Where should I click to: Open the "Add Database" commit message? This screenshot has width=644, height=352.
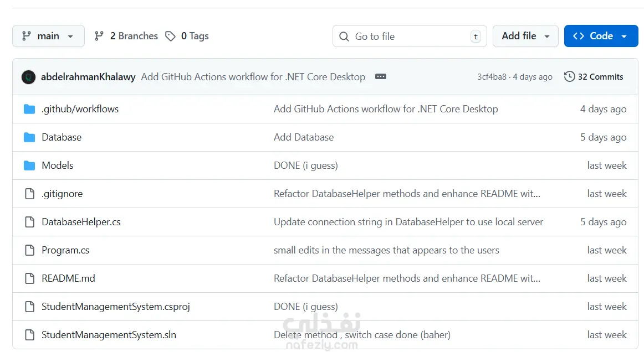pyautogui.click(x=304, y=137)
